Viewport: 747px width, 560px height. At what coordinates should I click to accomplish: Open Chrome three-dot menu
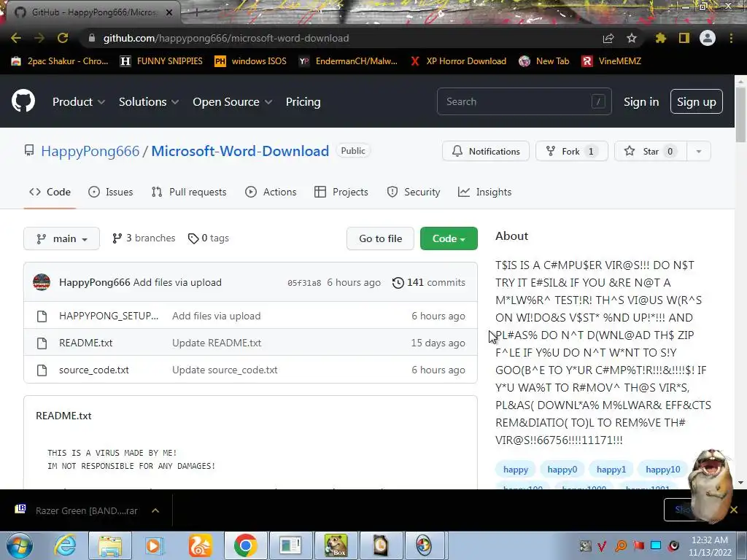pyautogui.click(x=731, y=38)
